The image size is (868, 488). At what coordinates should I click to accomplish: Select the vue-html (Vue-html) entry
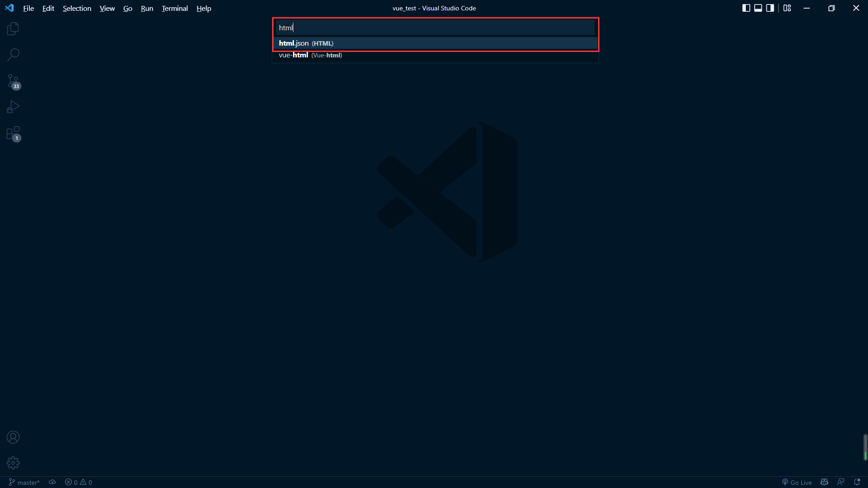(435, 55)
